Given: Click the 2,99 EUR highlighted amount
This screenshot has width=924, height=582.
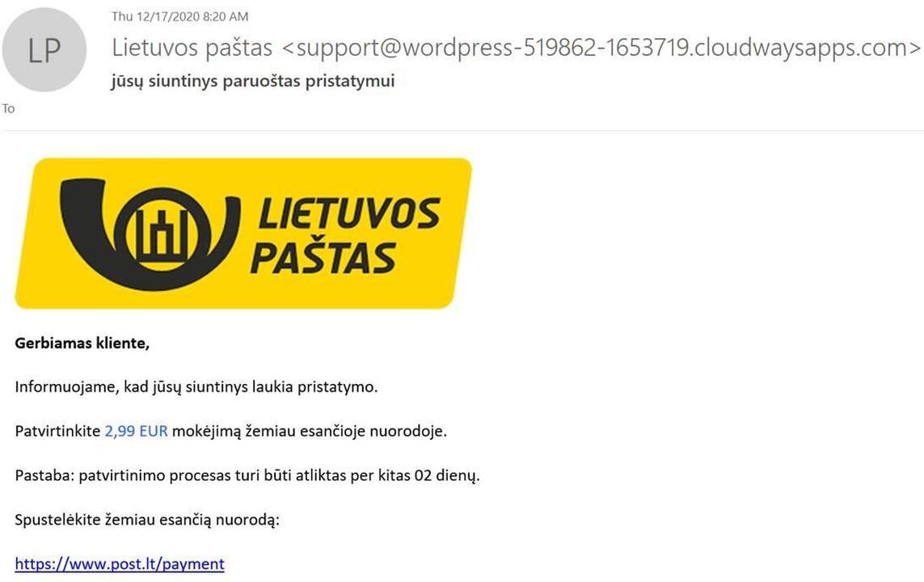Looking at the screenshot, I should point(136,431).
